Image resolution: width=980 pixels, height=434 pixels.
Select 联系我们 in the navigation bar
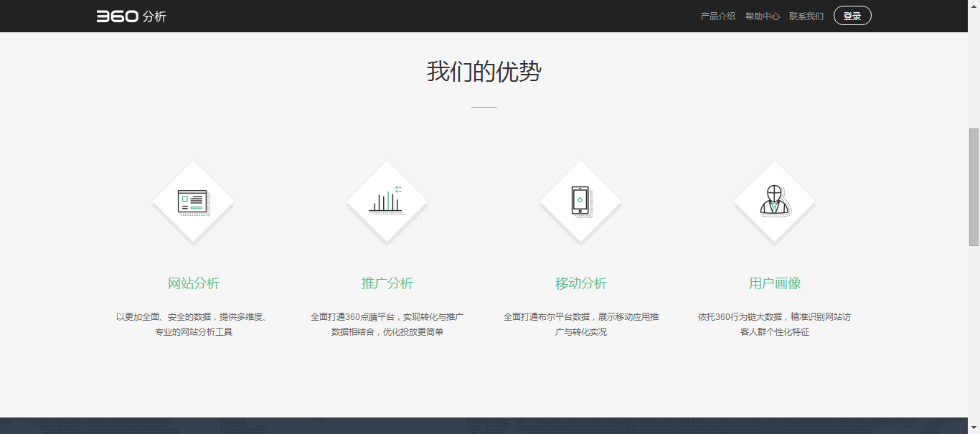(x=806, y=15)
